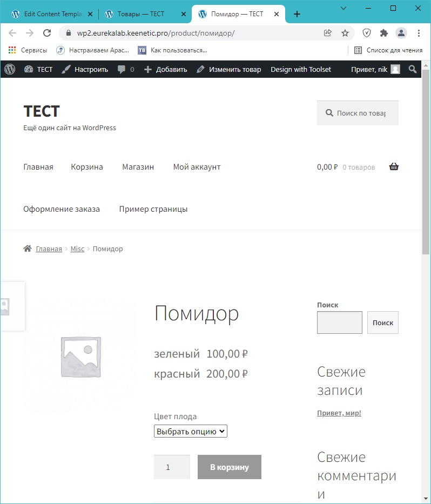Image resolution: width=431 pixels, height=504 pixels.
Task: Open the Магазин navigation menu item
Action: [x=138, y=167]
